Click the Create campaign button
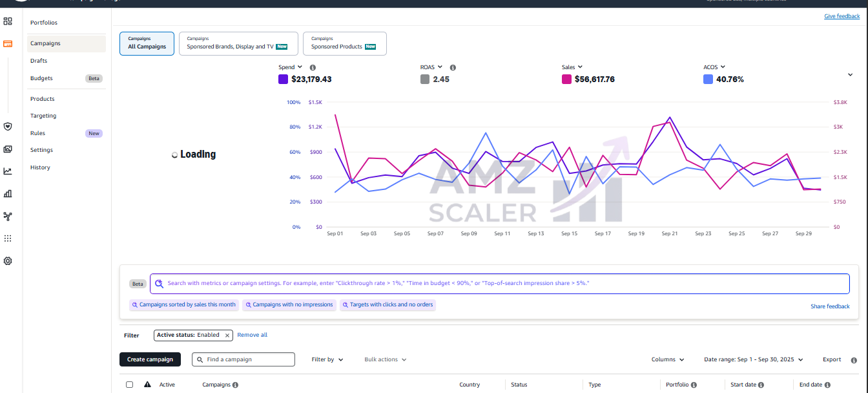Viewport: 868px width, 393px height. 150,359
